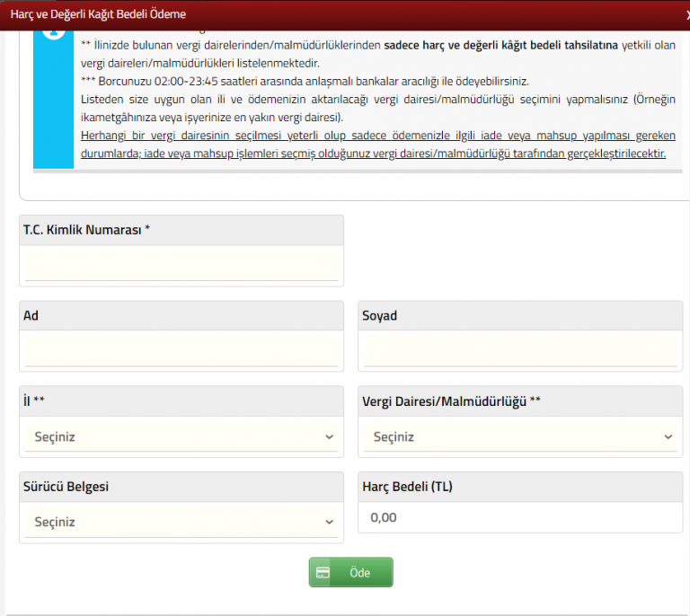Open the Sürücü Belgesi selection list
The image size is (690, 616).
[x=181, y=522]
